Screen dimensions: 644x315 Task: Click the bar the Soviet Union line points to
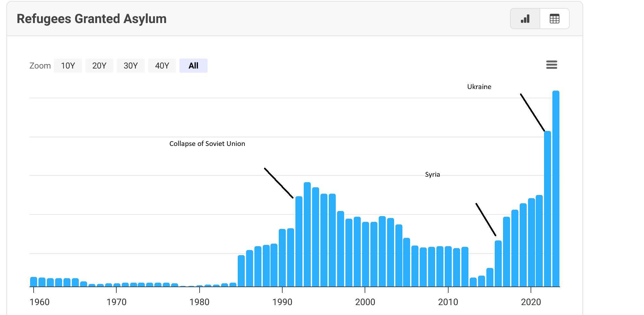[x=299, y=241]
